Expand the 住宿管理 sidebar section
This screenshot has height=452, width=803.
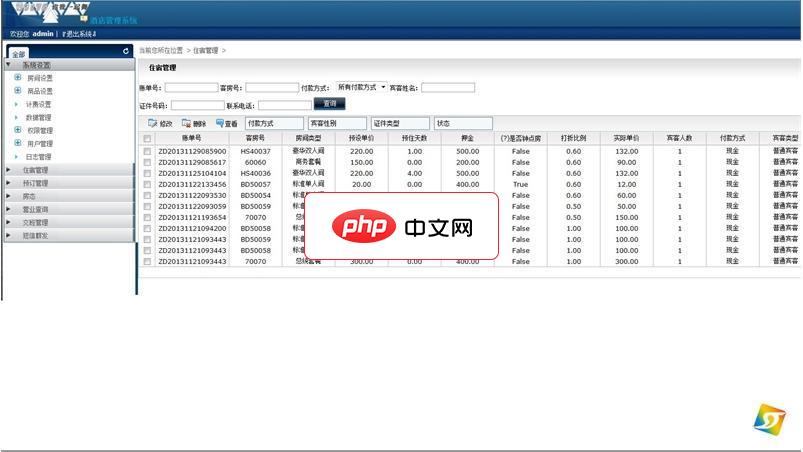pyautogui.click(x=35, y=171)
